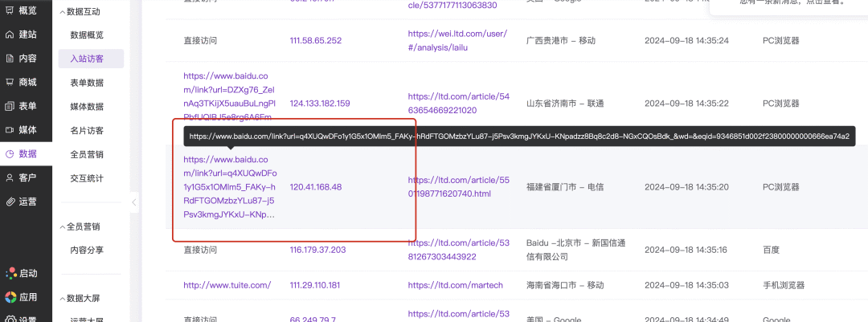Open the 表单 forms icon

[10, 106]
